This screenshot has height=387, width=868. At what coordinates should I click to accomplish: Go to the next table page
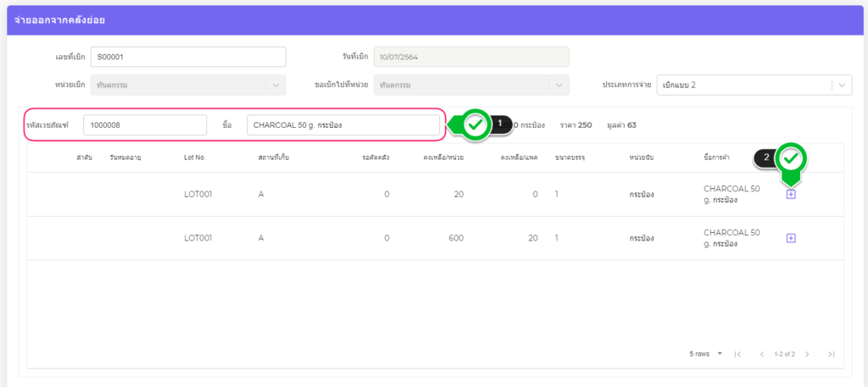click(x=807, y=354)
